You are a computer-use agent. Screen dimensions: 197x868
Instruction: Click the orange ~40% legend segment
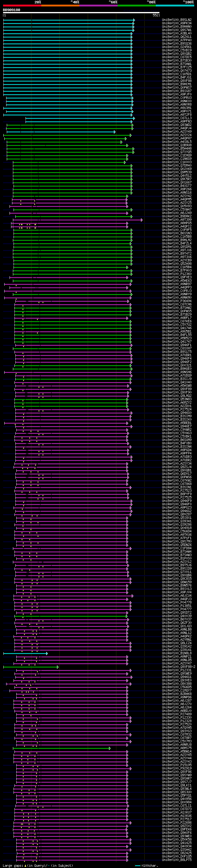pyautogui.click(x=60, y=6)
